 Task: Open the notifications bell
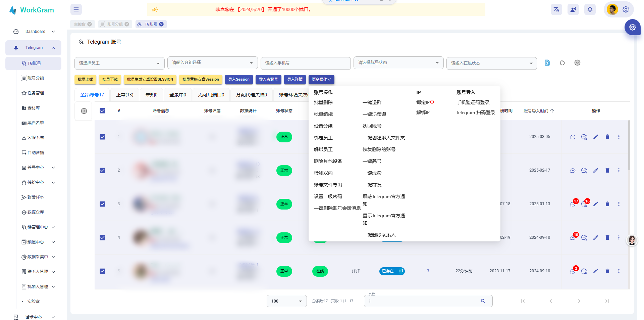click(590, 9)
